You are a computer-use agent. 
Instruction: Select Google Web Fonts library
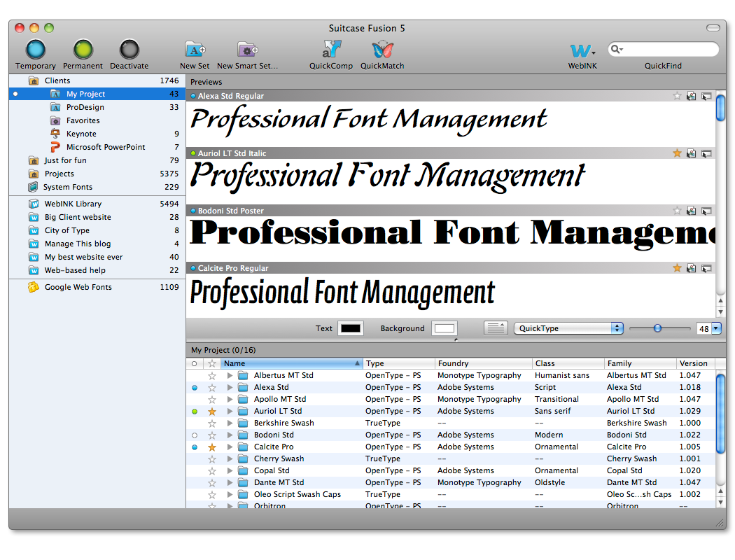78,287
